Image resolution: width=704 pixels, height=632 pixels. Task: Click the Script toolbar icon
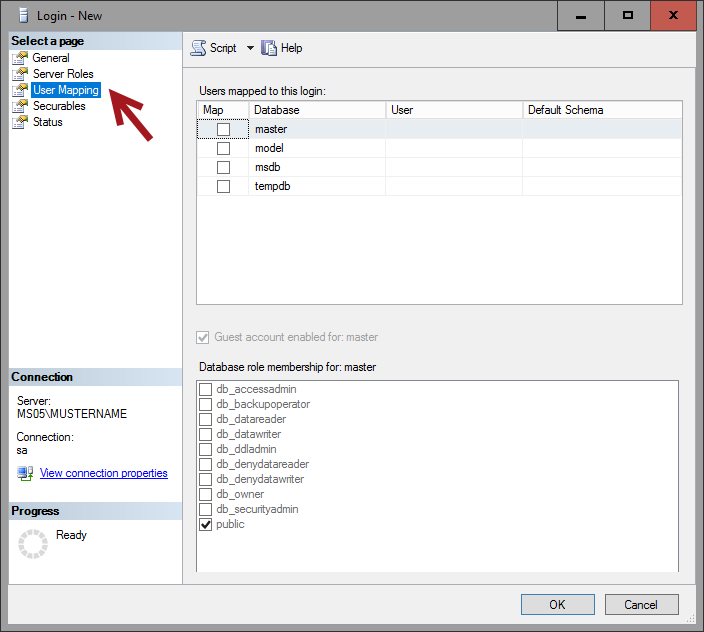point(198,48)
